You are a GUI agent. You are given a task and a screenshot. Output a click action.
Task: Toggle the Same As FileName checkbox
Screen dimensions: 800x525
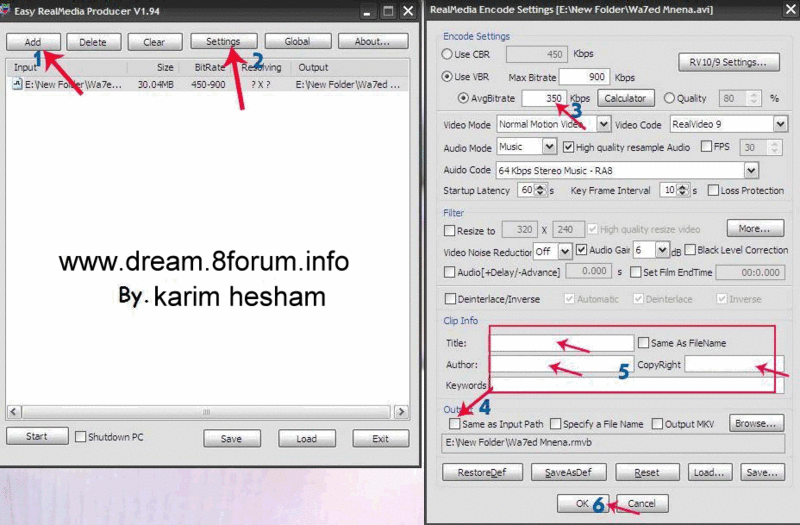point(644,343)
